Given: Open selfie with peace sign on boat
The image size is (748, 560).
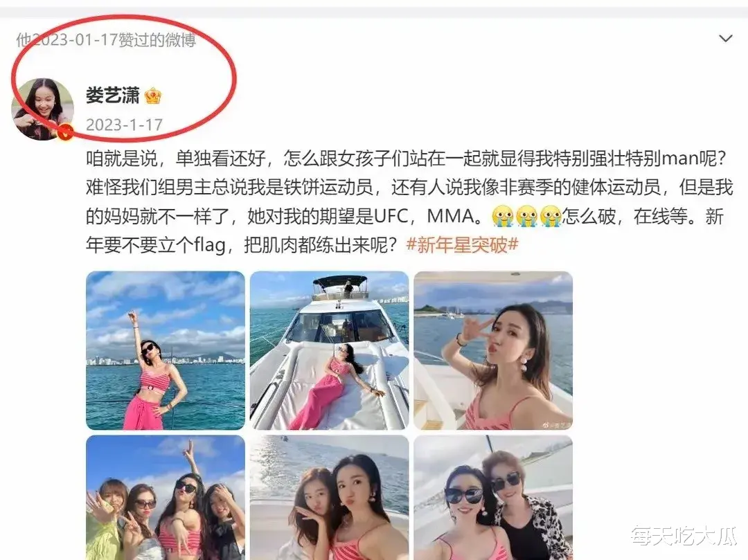Looking at the screenshot, I should point(493,351).
